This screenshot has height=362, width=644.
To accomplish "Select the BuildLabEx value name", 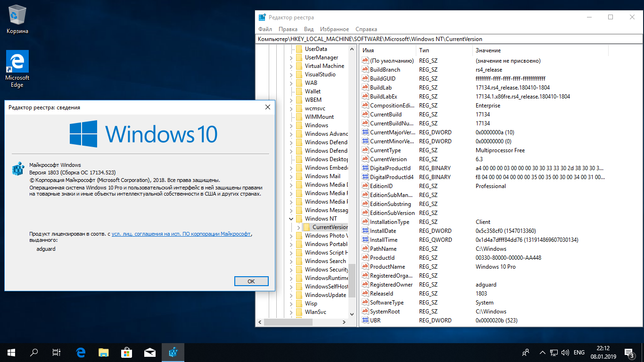I will pos(384,96).
